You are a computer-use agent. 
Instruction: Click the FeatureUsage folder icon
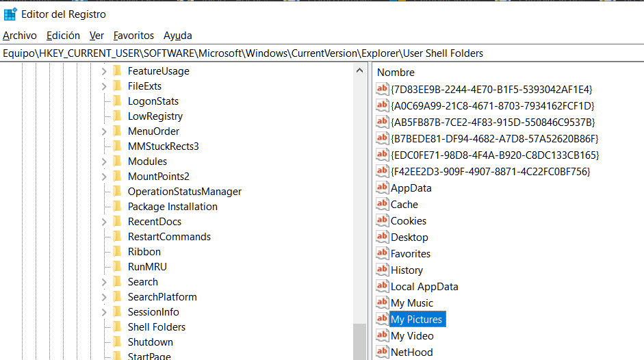pyautogui.click(x=117, y=70)
